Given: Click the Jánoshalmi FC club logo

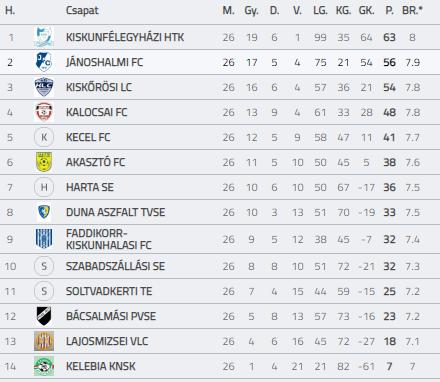Looking at the screenshot, I should (x=44, y=62).
